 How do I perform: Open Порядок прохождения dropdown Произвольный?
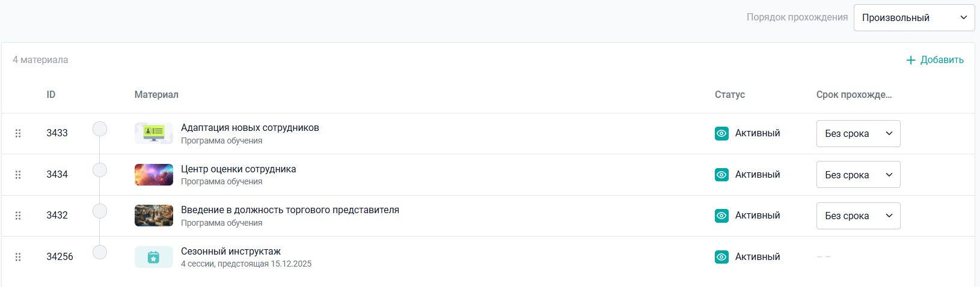tap(914, 17)
